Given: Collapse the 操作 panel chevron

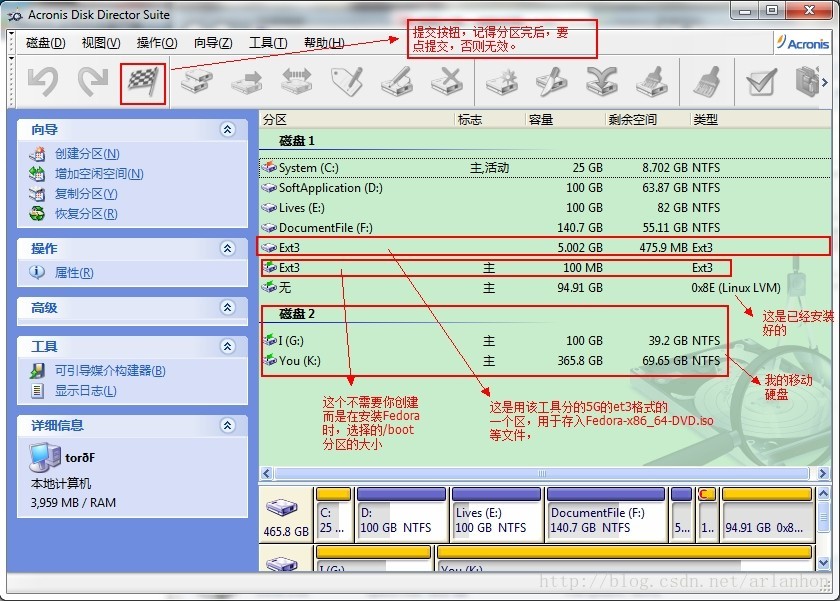Looking at the screenshot, I should [x=228, y=248].
